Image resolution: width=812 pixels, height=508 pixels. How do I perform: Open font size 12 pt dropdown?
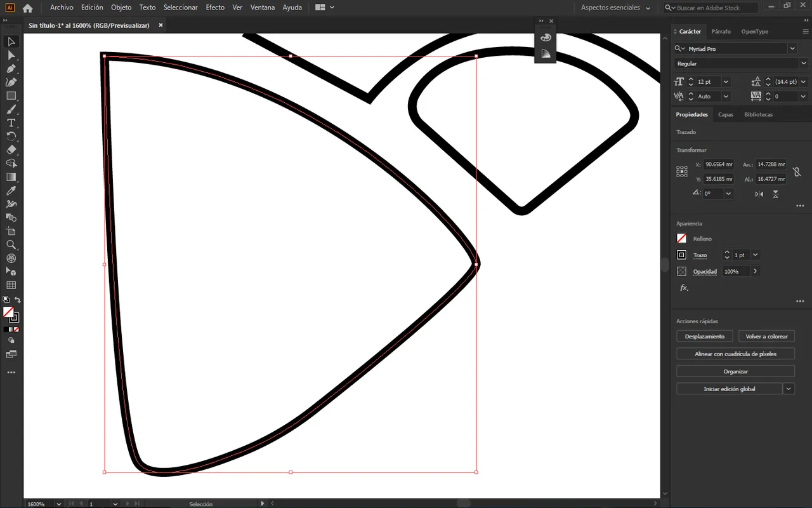pyautogui.click(x=726, y=82)
